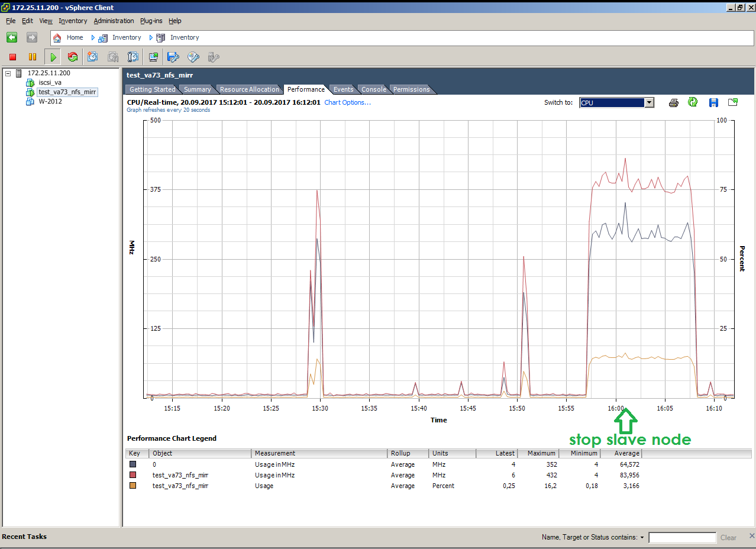Take a snapshot with the clock icon

[x=92, y=57]
